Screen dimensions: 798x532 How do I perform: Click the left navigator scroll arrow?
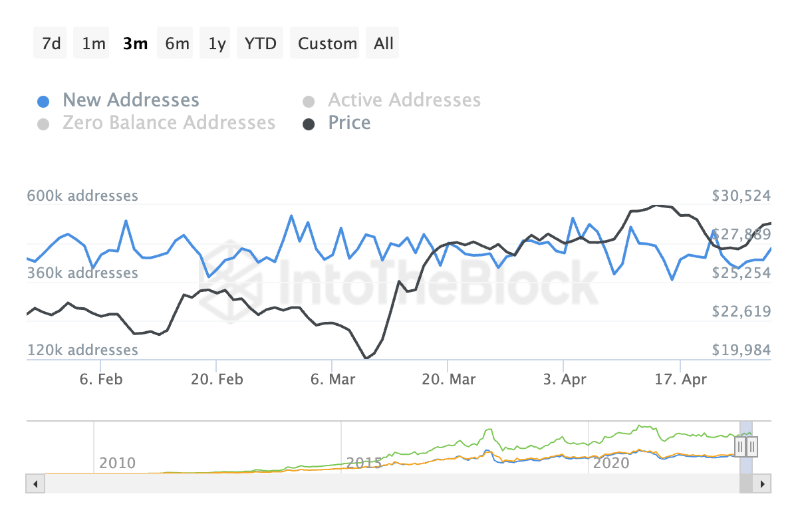(35, 483)
